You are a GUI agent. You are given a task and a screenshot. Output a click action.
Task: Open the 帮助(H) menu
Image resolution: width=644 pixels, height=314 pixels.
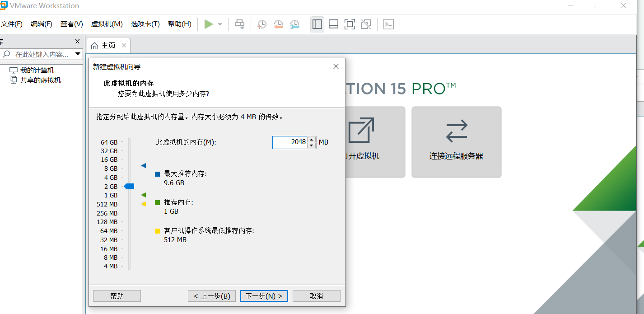tap(180, 24)
